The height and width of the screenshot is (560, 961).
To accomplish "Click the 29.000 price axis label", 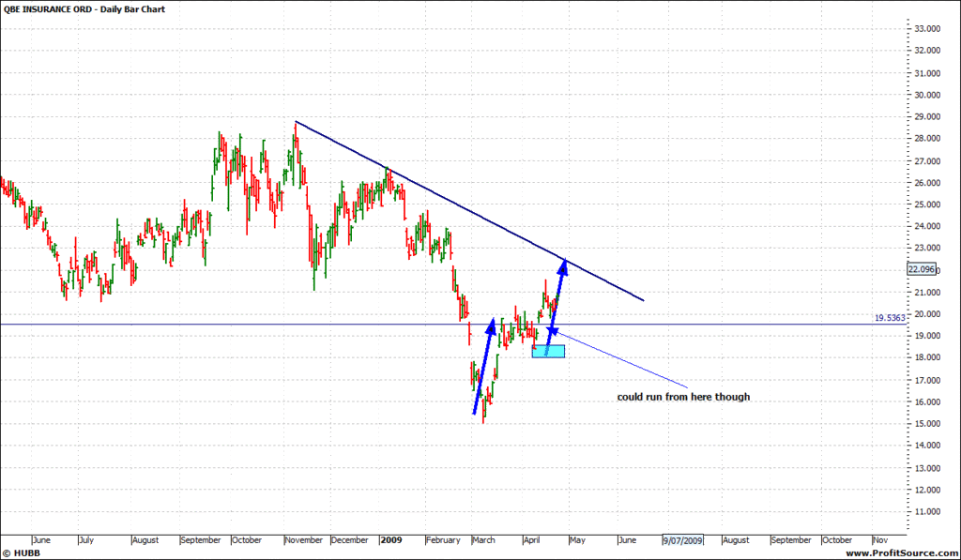I will (927, 116).
